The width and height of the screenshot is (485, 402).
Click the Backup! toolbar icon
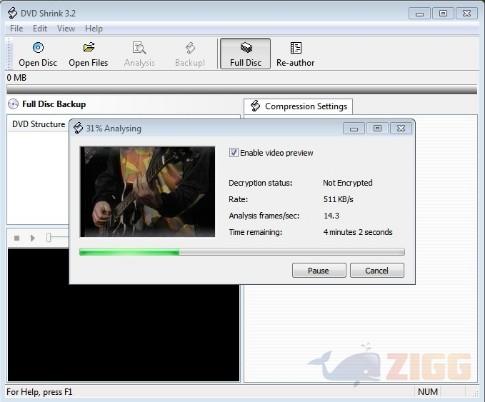(x=190, y=48)
